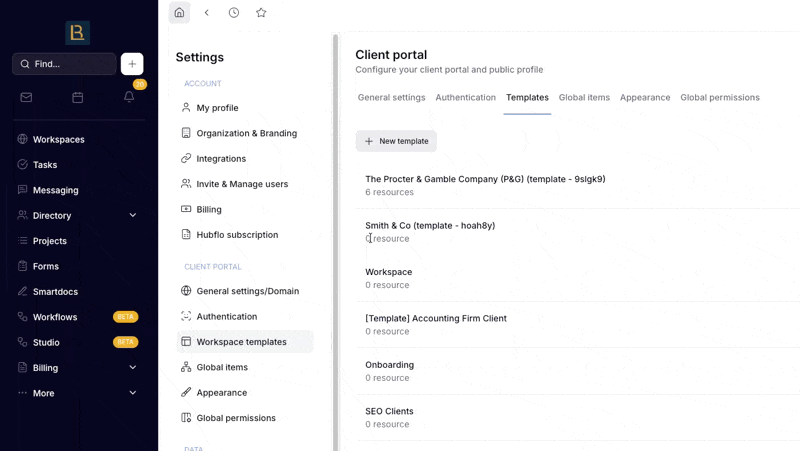This screenshot has width=800, height=451.
Task: Select the Templates tab
Action: tap(527, 97)
